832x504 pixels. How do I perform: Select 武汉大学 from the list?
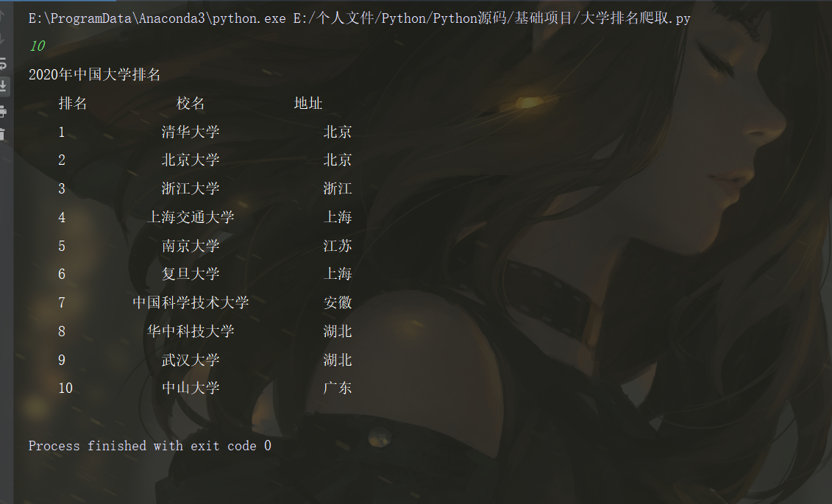(191, 360)
